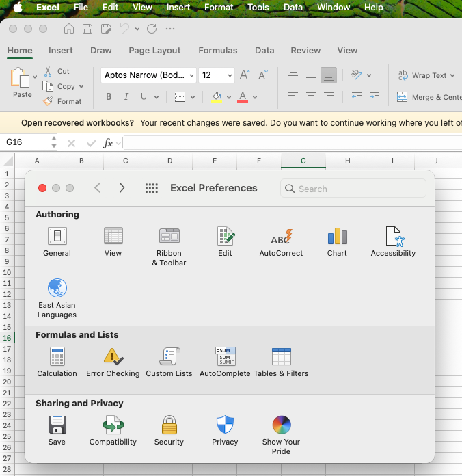Image resolution: width=462 pixels, height=476 pixels.
Task: Open the Calculation preferences pane
Action: (57, 362)
